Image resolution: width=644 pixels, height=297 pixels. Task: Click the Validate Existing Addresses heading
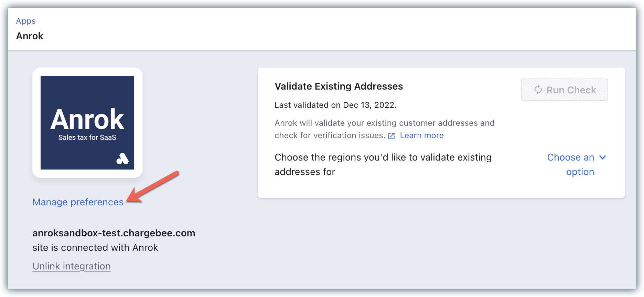[339, 86]
